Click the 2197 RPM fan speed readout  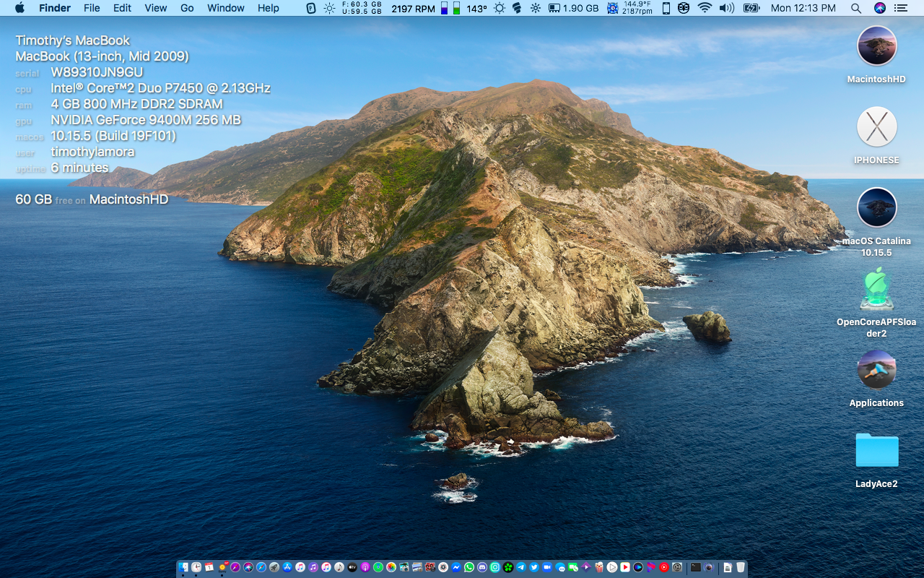click(413, 8)
